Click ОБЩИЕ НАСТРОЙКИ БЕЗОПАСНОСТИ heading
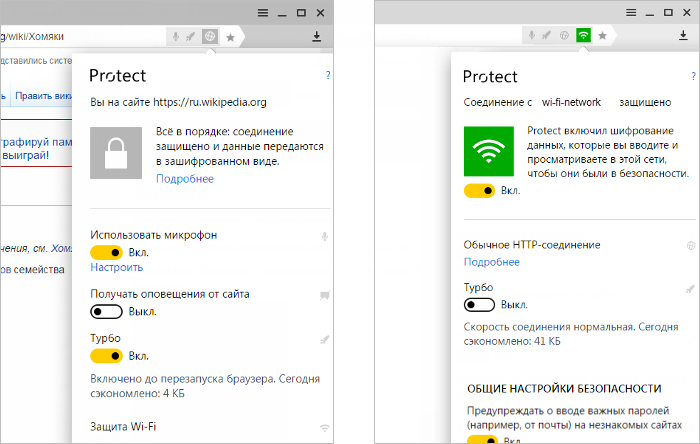Image resolution: width=700 pixels, height=444 pixels. [x=564, y=389]
